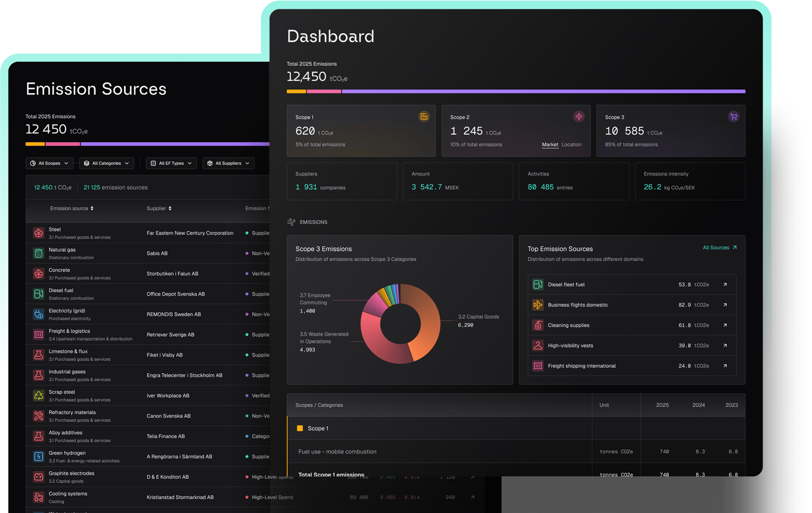Click the Green hydrogen row icon
This screenshot has width=812, height=513.
pos(39,456)
